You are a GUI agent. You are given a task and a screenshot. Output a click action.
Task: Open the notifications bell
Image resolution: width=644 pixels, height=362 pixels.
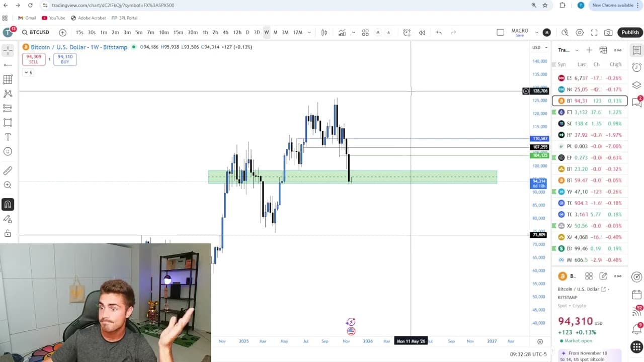coord(636,329)
